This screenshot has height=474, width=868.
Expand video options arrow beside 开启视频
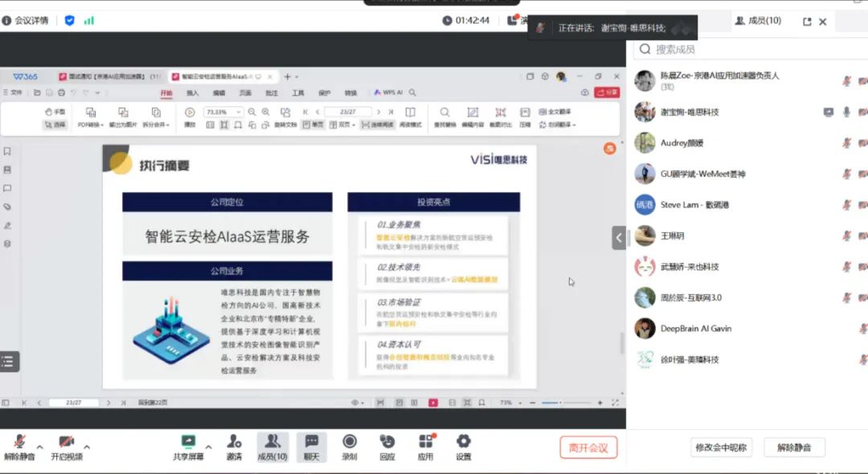87,447
